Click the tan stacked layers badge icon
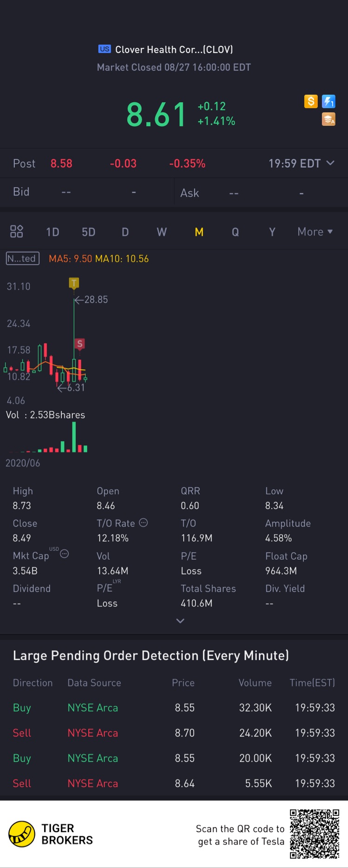Screen dimensions: 348x868 click(x=329, y=119)
